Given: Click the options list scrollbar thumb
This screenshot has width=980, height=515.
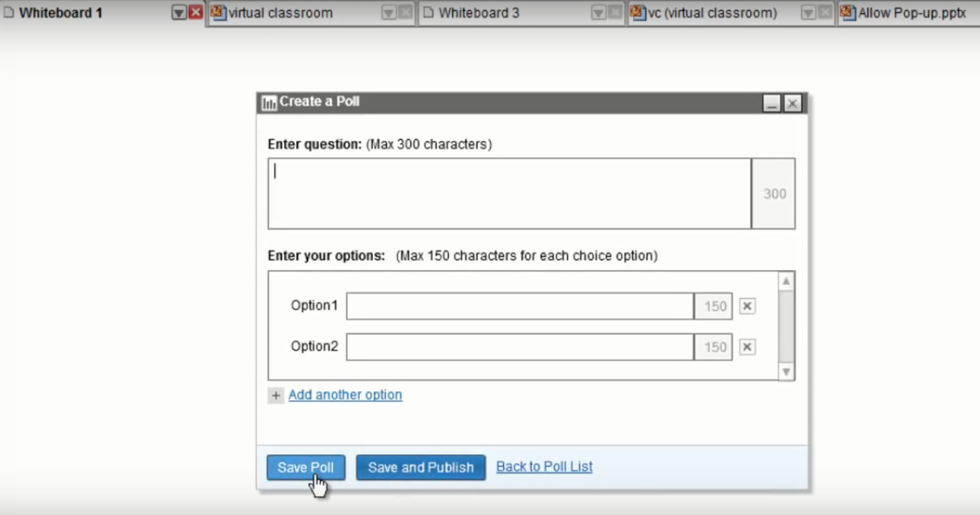Looking at the screenshot, I should click(786, 326).
